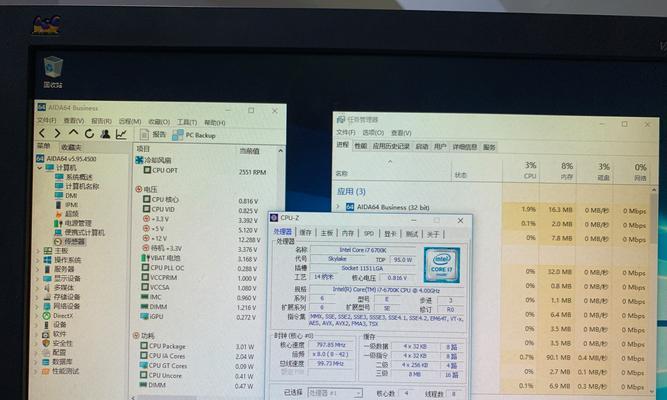Click the CPU OPT fan row
Screen dimensions: 667x400
click(206, 171)
